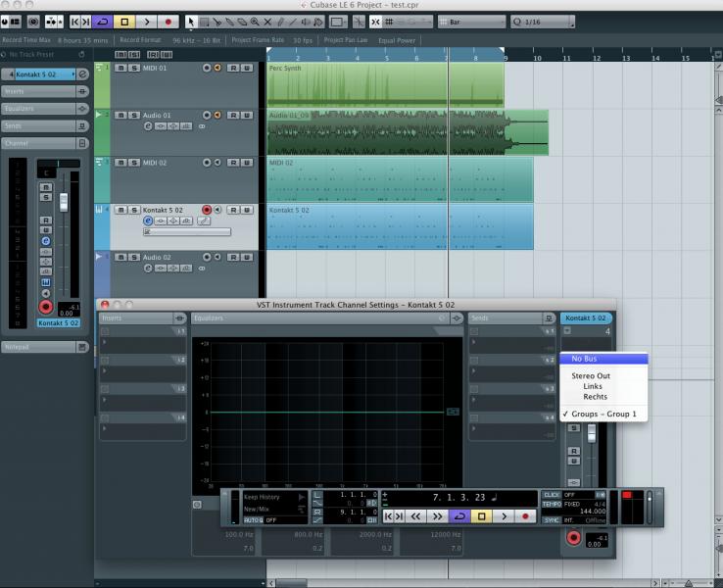Adjust transport panel output level slider
This screenshot has height=588, width=723.
point(650,498)
